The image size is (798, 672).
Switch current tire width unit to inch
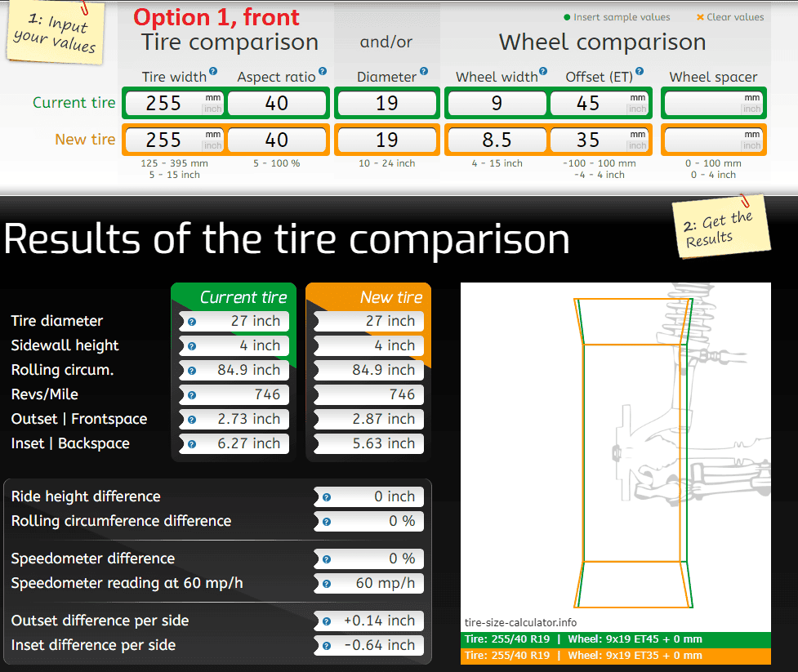coord(212,109)
